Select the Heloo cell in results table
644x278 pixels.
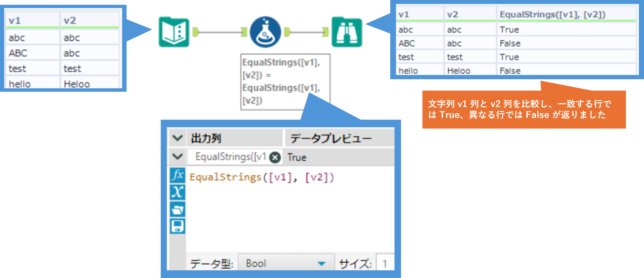459,71
